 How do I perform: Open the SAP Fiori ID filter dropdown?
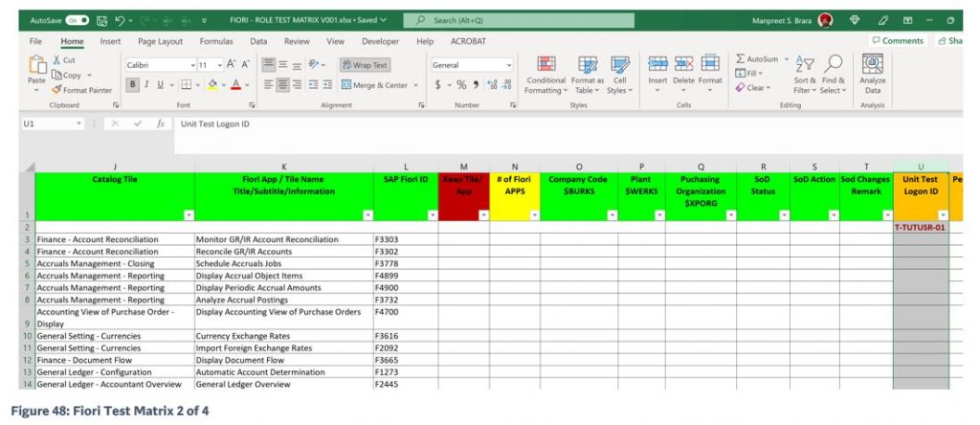pyautogui.click(x=433, y=215)
